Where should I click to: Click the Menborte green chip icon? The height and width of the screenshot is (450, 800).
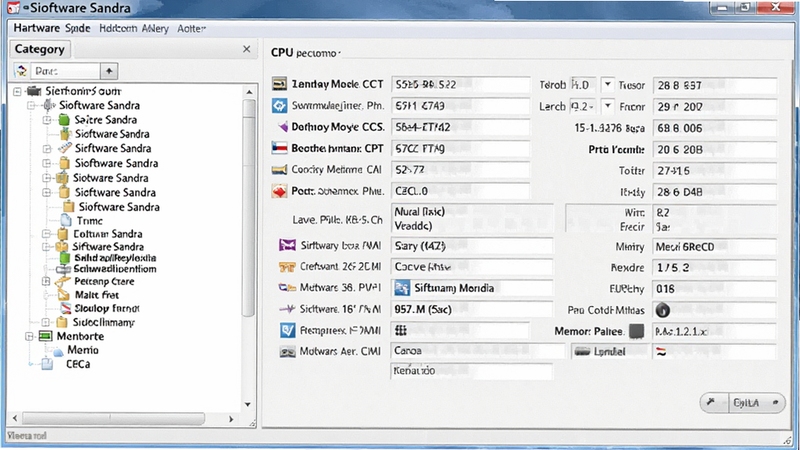(x=45, y=336)
